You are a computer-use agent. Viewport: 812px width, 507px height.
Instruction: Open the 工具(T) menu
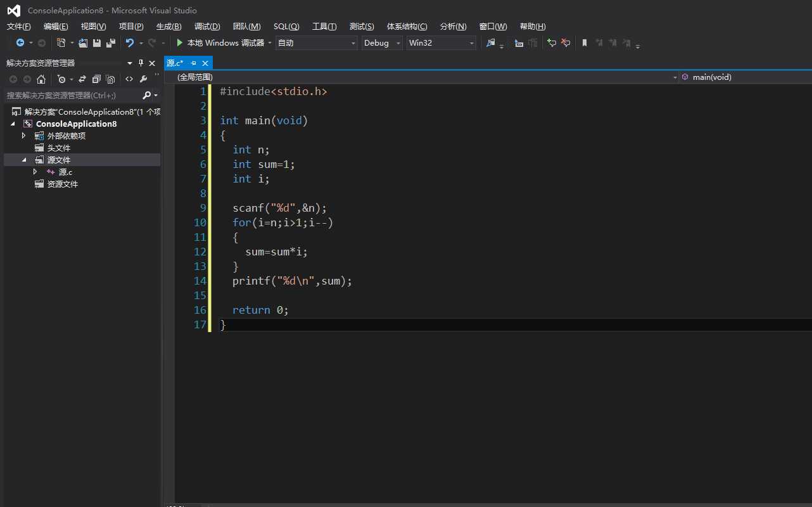(x=324, y=27)
